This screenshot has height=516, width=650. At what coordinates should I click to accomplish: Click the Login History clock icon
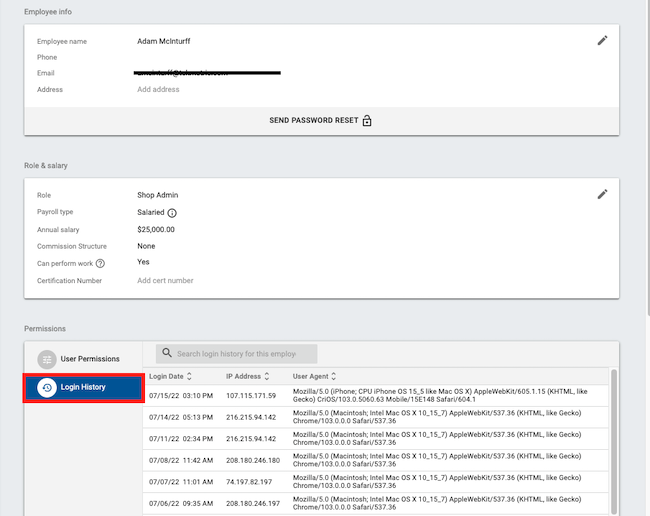coord(47,387)
